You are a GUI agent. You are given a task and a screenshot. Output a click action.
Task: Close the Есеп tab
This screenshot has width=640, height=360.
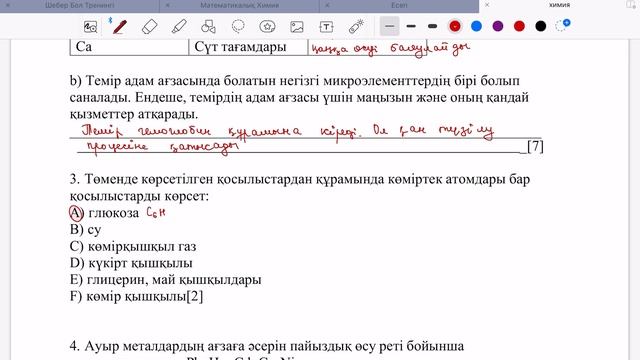click(x=327, y=5)
